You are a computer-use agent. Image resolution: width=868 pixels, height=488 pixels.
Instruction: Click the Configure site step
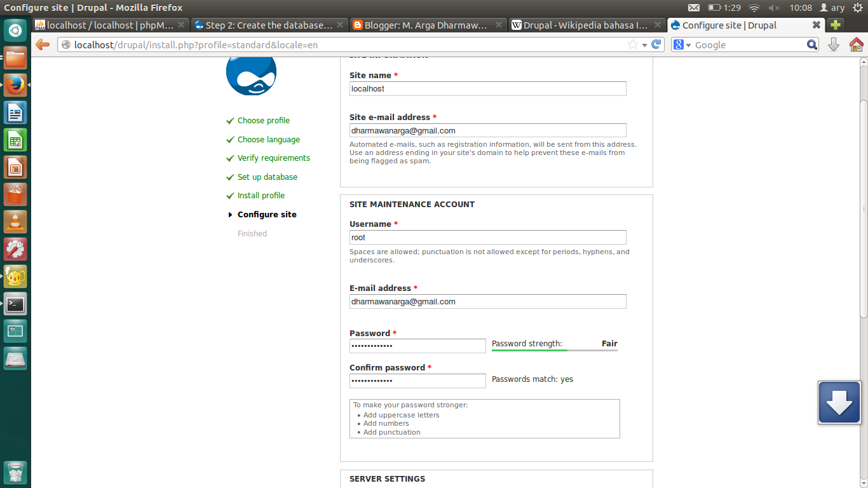point(267,215)
